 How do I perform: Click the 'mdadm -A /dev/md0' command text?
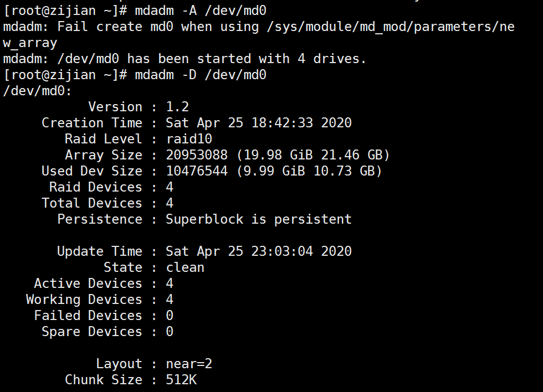(x=201, y=11)
